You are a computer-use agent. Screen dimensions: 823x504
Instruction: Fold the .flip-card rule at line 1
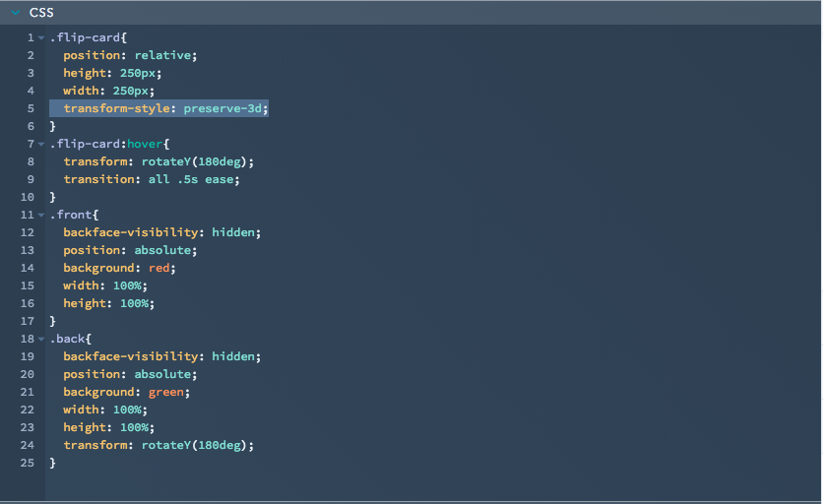41,37
